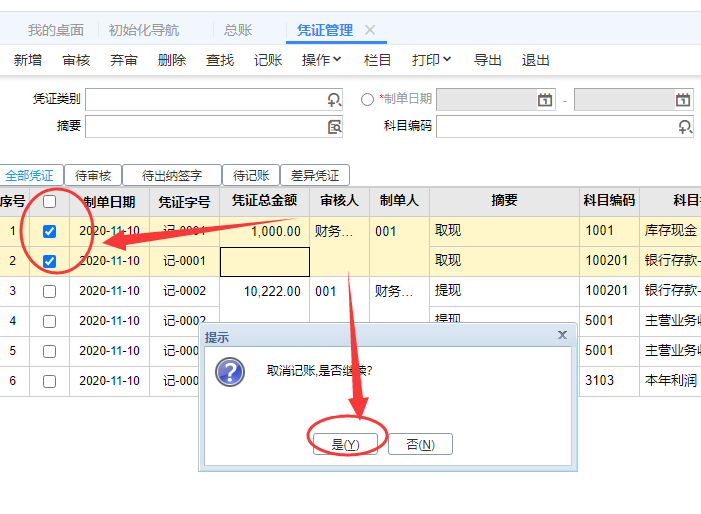Image resolution: width=701 pixels, height=514 pixels.
Task: Focus the 凭证类别 input field
Action: pos(214,100)
